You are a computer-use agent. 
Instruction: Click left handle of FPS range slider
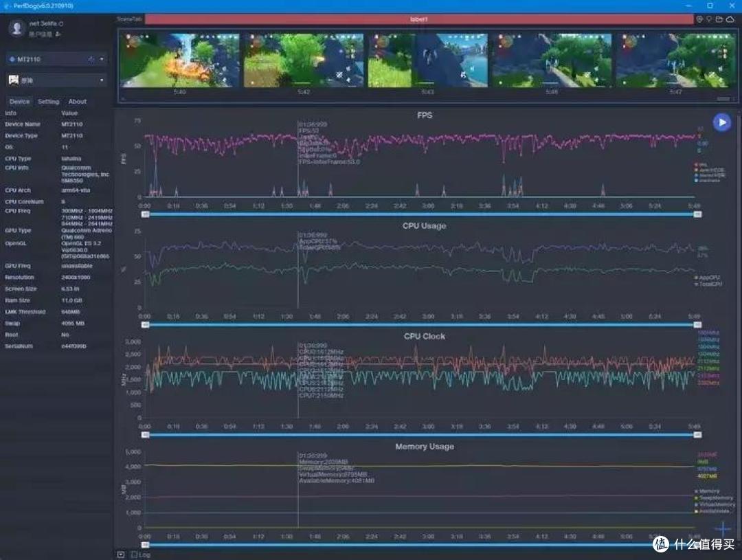click(145, 214)
